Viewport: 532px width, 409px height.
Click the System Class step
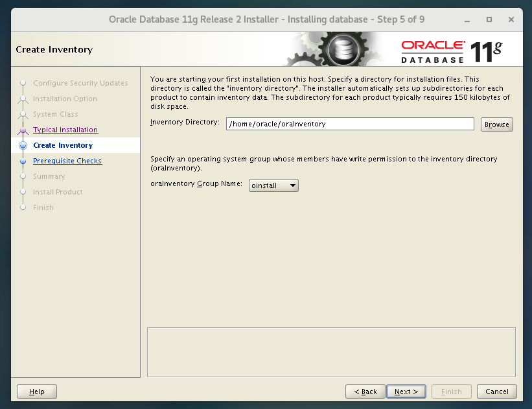tap(55, 114)
